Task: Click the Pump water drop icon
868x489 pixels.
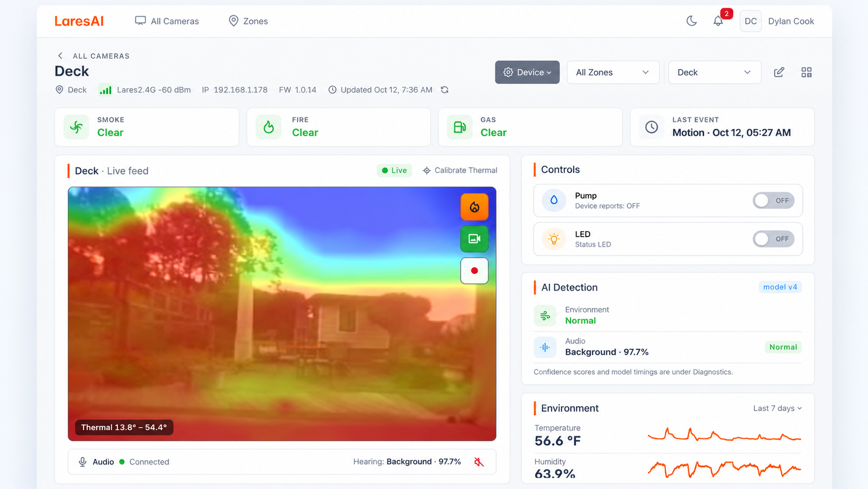Action: click(x=554, y=201)
